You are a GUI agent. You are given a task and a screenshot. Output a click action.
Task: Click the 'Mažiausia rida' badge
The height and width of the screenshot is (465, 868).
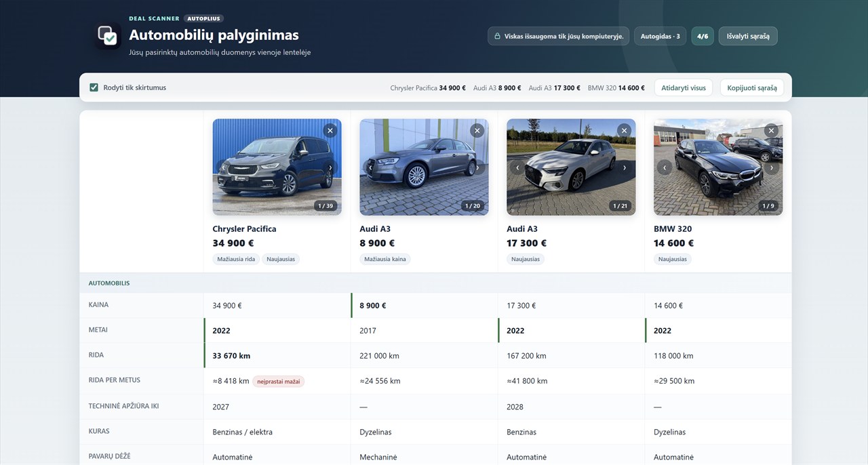pos(236,259)
